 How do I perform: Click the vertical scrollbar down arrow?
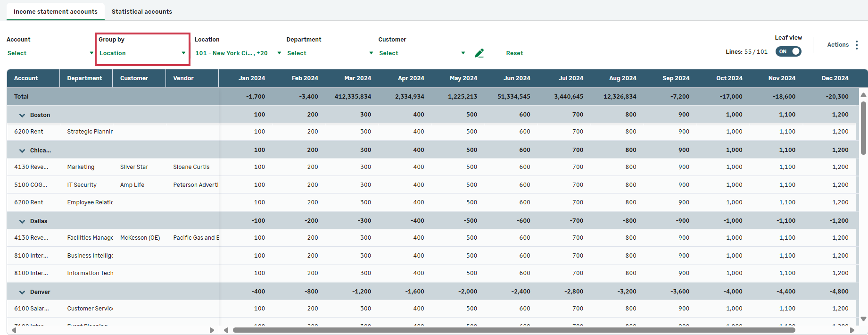pos(863,319)
